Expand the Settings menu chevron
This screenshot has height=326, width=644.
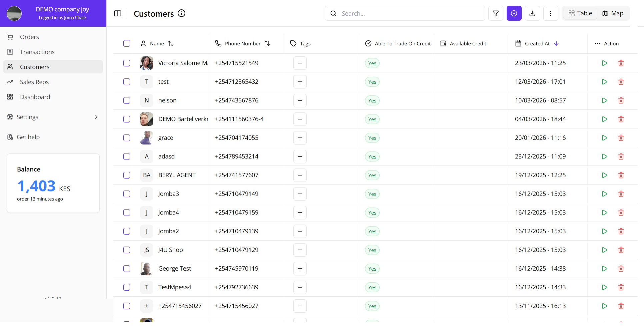[x=96, y=117]
